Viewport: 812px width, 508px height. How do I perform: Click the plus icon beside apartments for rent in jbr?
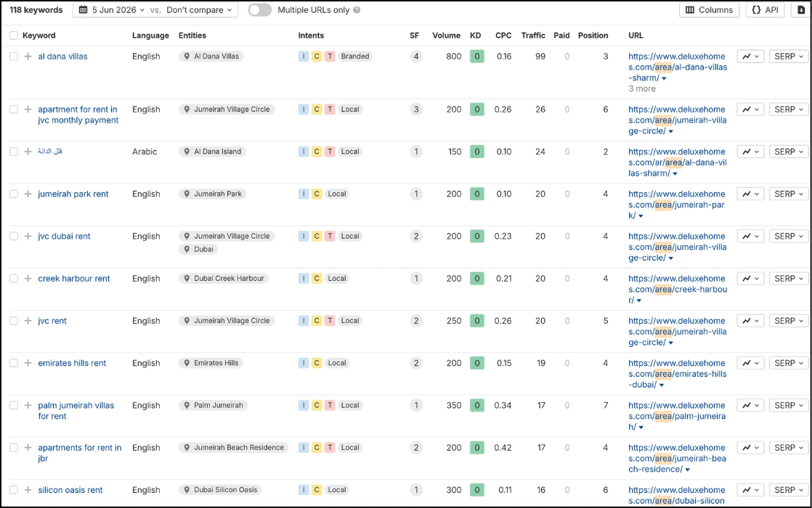click(28, 448)
